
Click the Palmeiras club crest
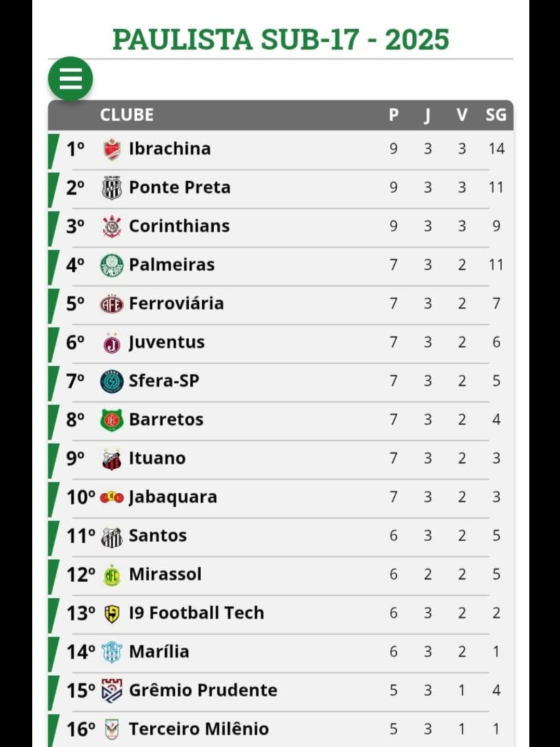pos(112,265)
